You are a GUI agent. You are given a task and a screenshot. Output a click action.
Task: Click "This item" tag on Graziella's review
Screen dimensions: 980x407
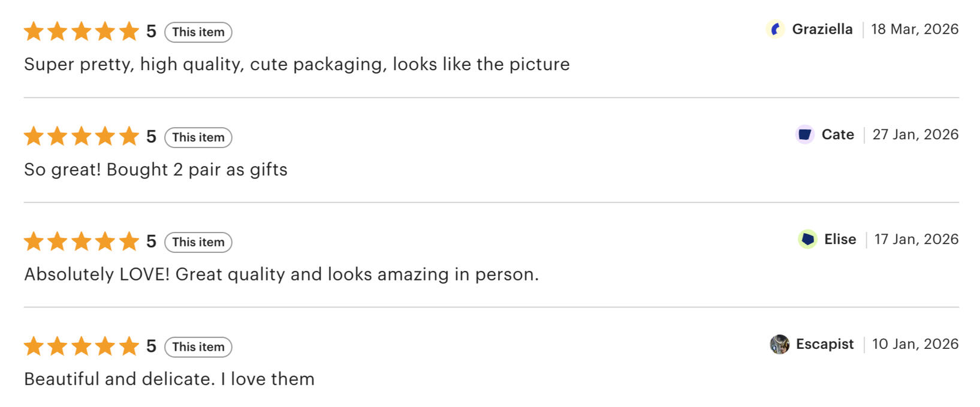(198, 32)
